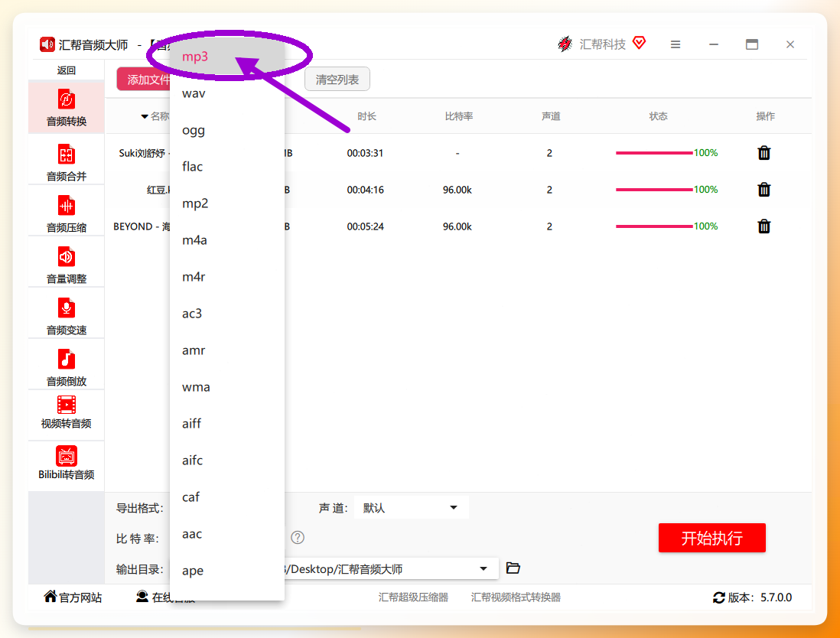Open the 音量调整 volume adjust tool
The height and width of the screenshot is (638, 840).
[67, 265]
